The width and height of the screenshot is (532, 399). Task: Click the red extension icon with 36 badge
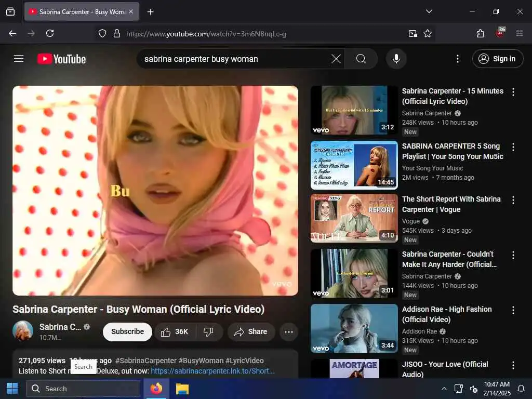[x=500, y=33]
